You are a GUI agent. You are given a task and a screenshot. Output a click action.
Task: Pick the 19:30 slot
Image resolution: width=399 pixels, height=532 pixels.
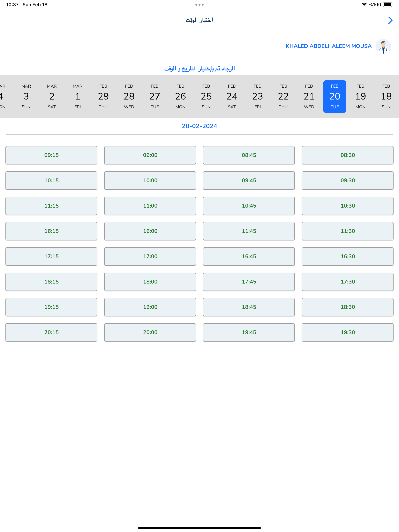(x=348, y=332)
